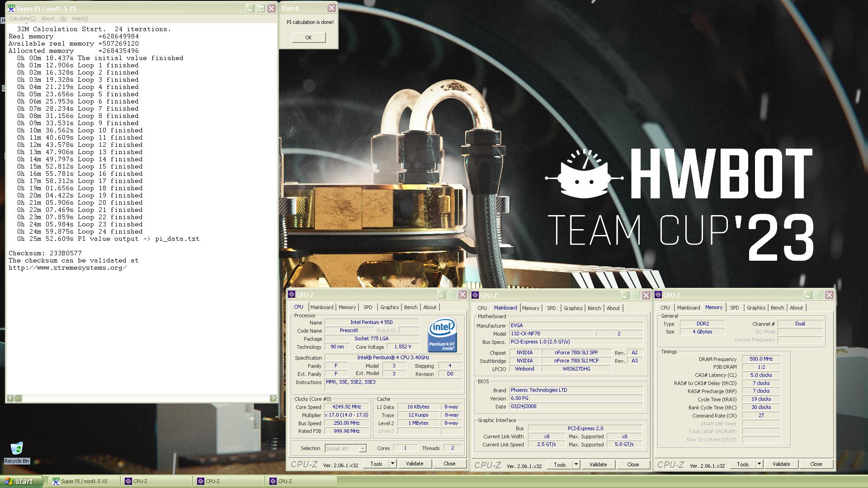Click OK in the Finish dialog
868x488 pixels.
click(308, 38)
